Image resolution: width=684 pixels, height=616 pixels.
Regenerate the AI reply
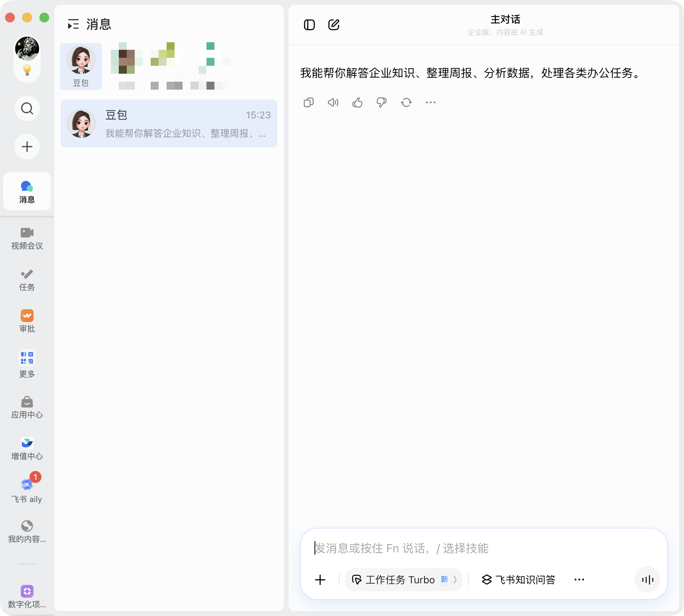tap(406, 102)
